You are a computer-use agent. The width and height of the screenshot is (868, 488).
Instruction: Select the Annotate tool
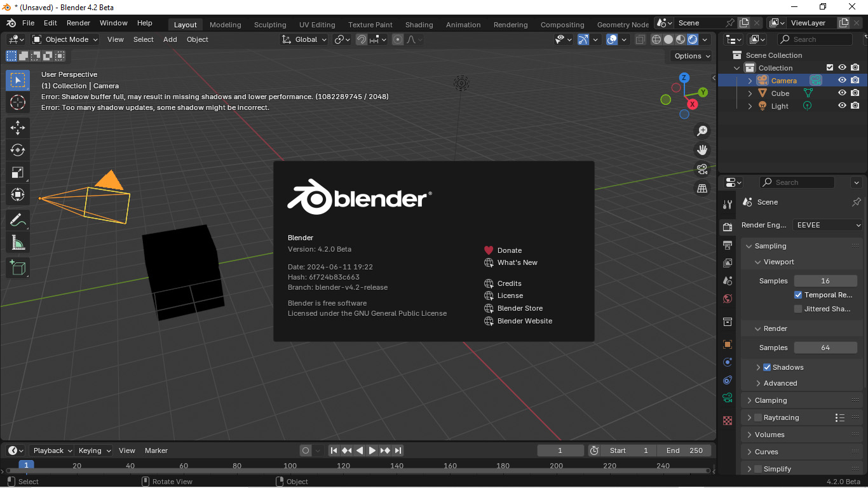(18, 220)
